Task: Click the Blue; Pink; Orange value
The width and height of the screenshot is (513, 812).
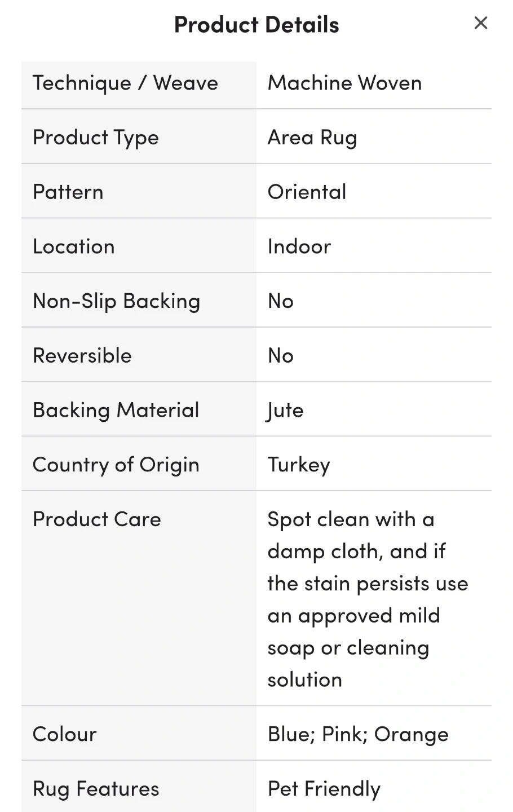Action: (358, 734)
